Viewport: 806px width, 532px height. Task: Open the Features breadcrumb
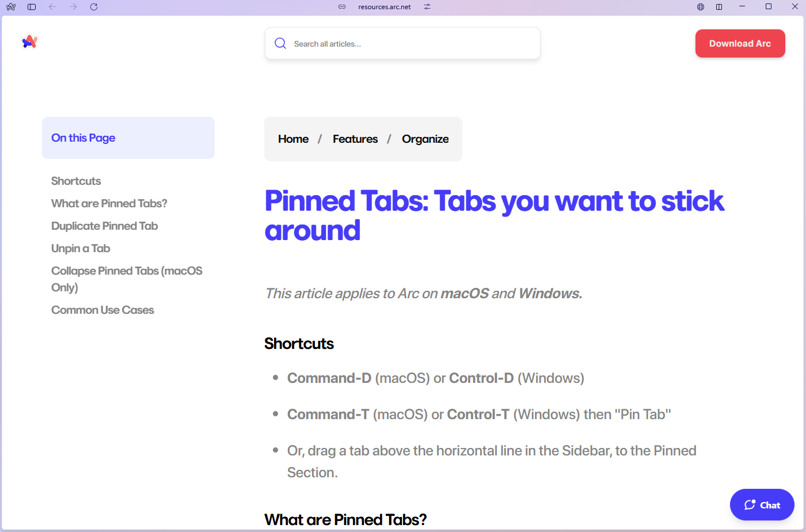tap(355, 139)
